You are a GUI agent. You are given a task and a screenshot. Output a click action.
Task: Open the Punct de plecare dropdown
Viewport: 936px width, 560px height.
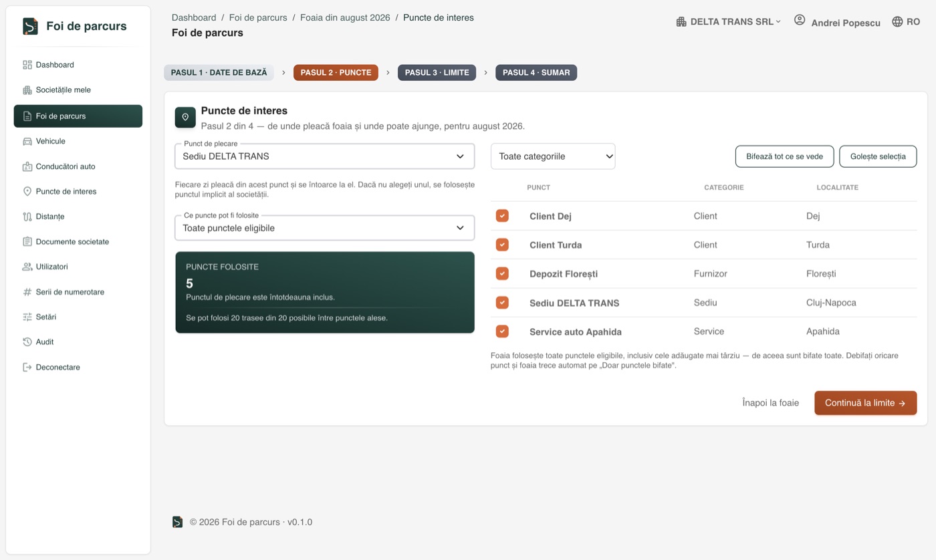324,156
